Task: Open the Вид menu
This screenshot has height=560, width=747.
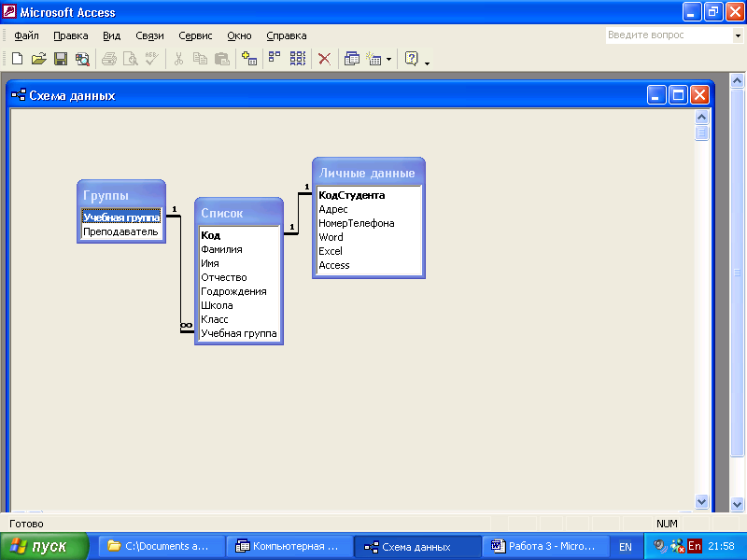Action: click(111, 35)
